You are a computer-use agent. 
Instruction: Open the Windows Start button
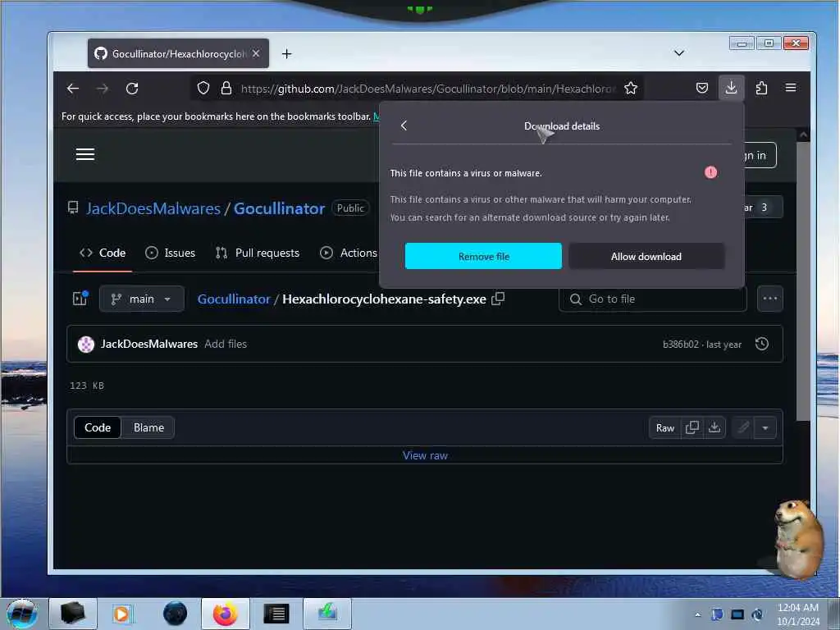point(22,614)
